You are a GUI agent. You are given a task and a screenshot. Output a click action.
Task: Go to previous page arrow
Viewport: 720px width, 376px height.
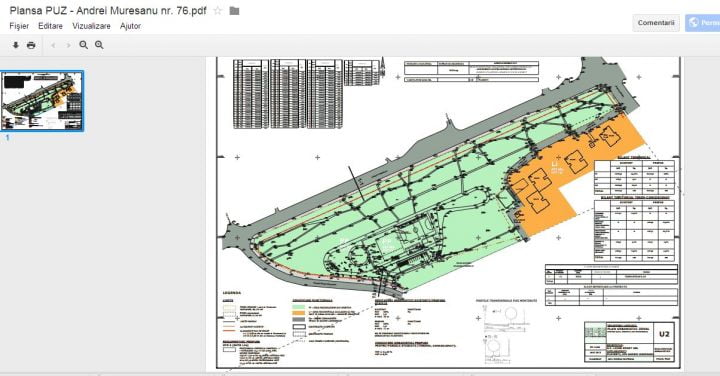tap(53, 45)
